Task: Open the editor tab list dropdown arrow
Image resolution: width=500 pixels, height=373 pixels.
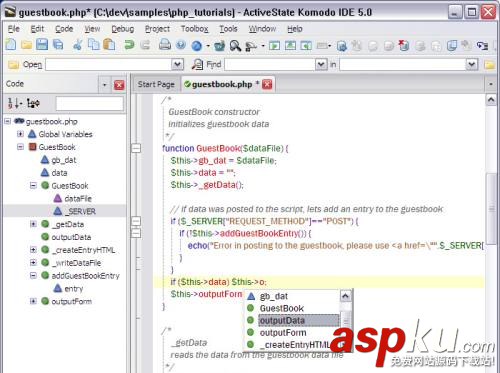Action: (x=491, y=84)
